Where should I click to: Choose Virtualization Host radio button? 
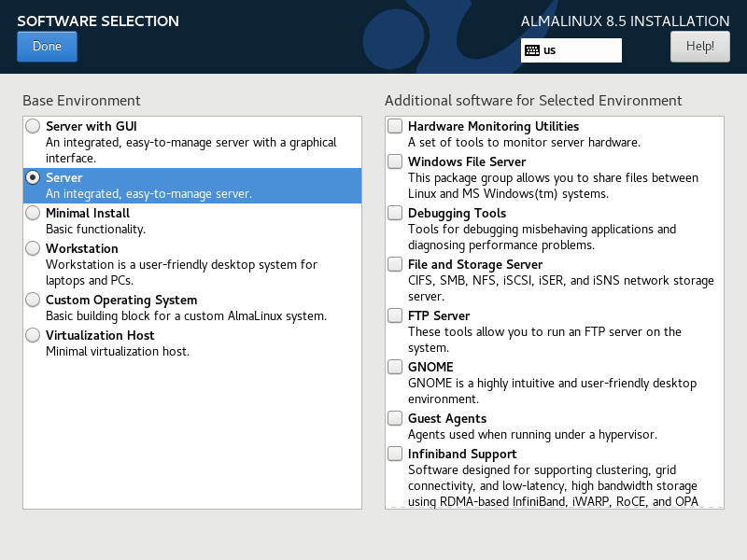pyautogui.click(x=34, y=335)
